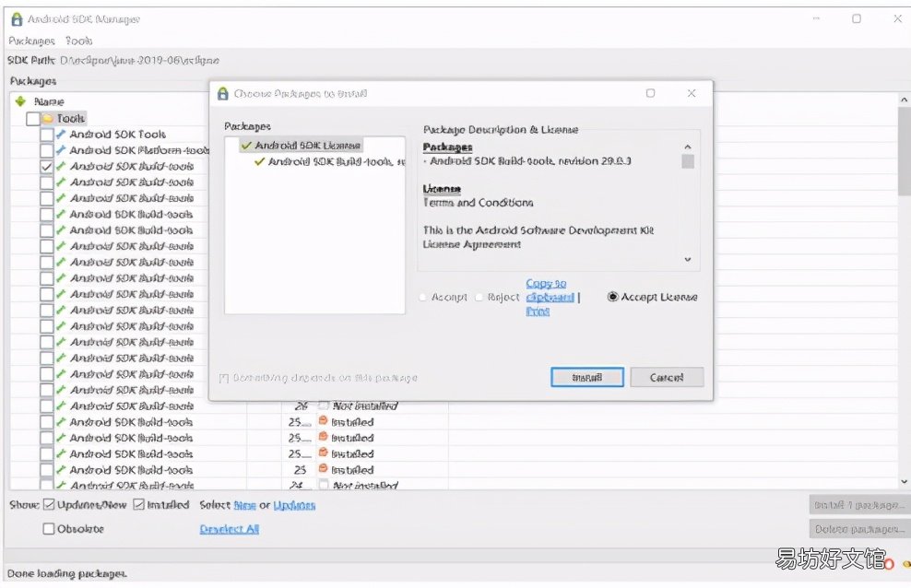Select the Reject radio button

(x=479, y=297)
